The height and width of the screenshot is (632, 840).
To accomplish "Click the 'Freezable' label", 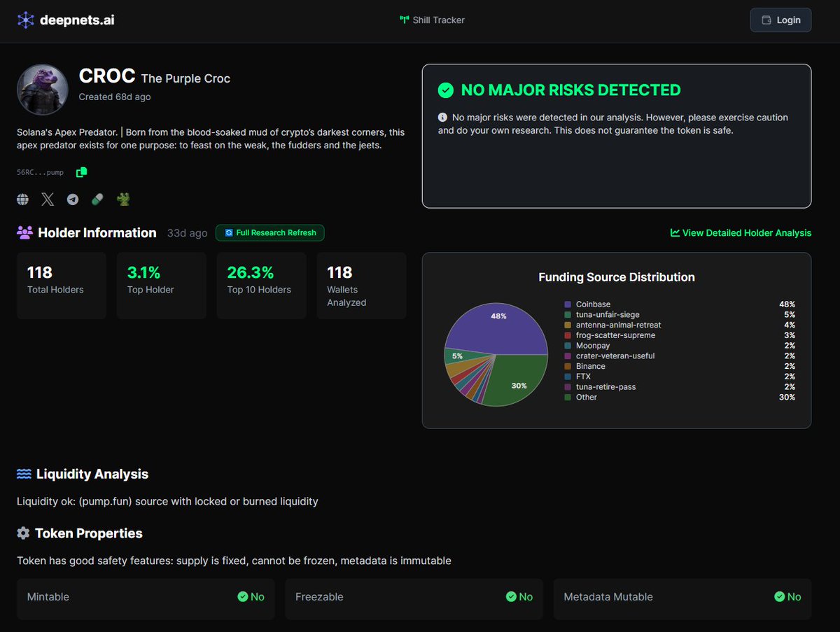I will tap(319, 597).
